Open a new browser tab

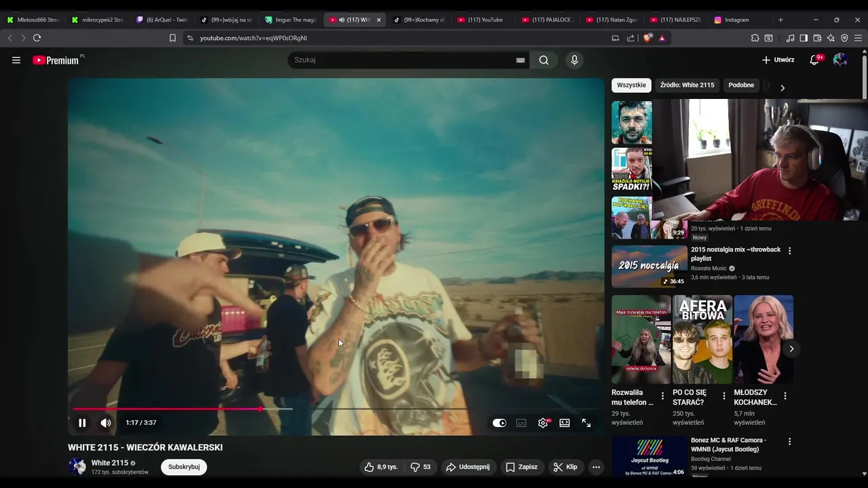pos(781,20)
